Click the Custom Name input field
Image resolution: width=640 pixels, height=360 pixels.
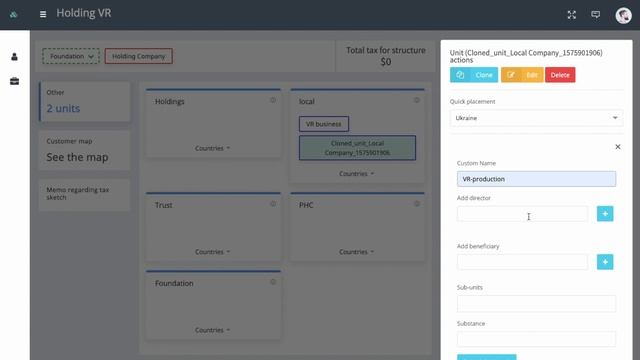click(536, 179)
